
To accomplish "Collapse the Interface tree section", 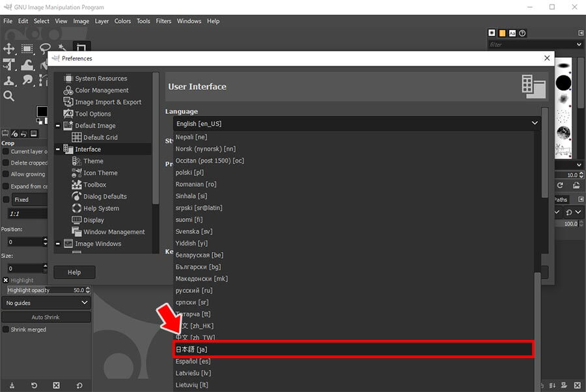I will pos(58,149).
